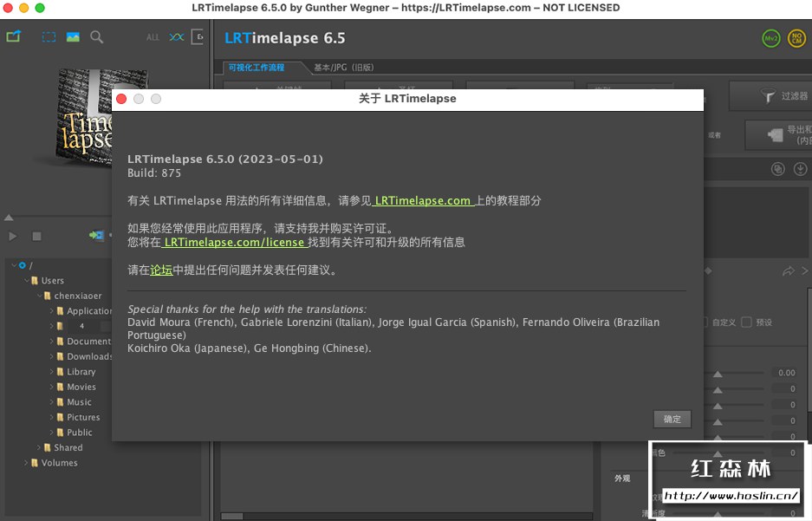Click the 导出和 export render button
Image resolution: width=812 pixels, height=521 pixels.
coord(778,135)
